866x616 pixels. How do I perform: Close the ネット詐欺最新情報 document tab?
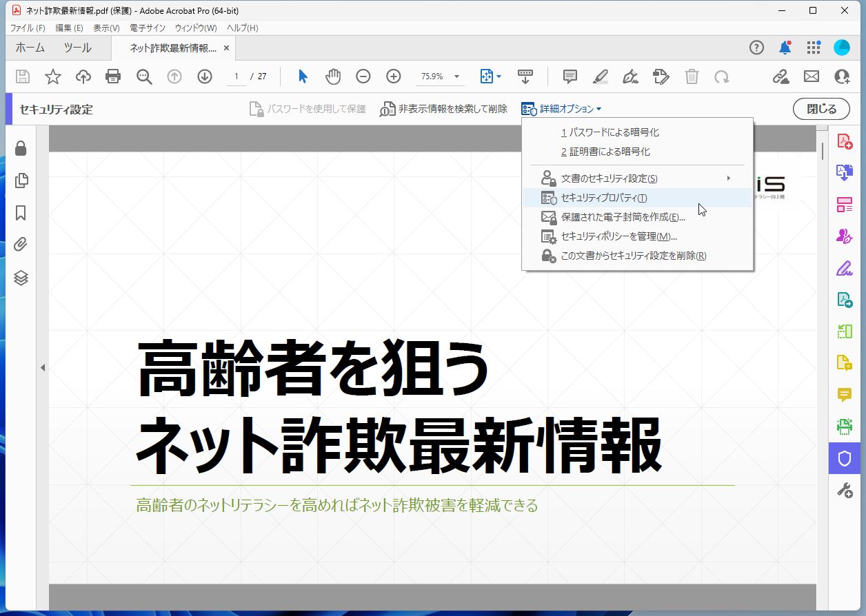(226, 48)
